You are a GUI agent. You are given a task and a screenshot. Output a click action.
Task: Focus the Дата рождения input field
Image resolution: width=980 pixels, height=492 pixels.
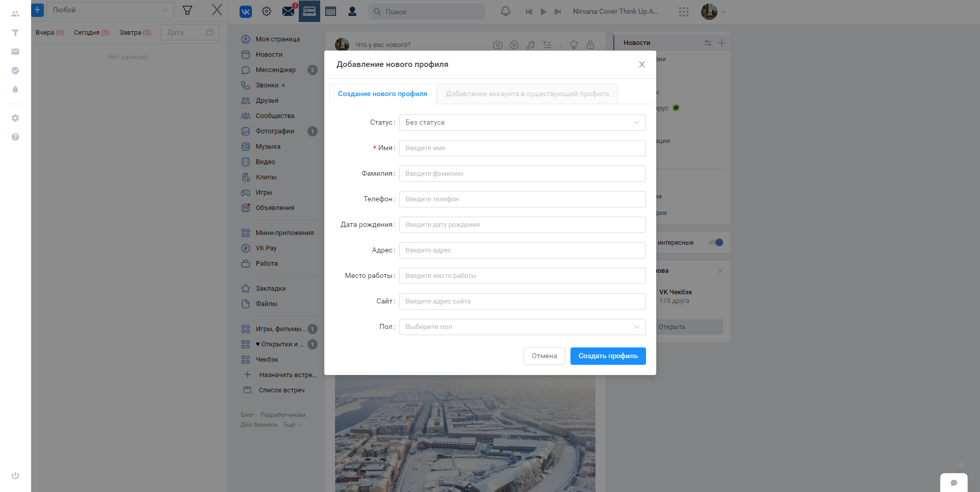pos(522,225)
